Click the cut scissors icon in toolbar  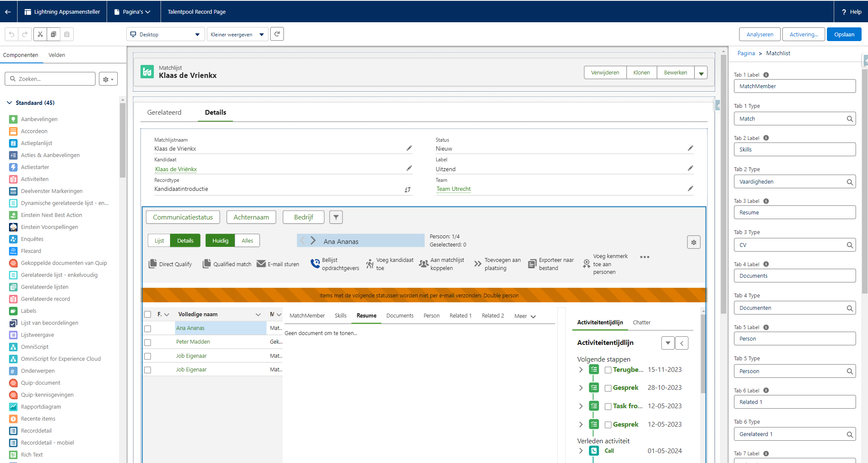(40, 34)
